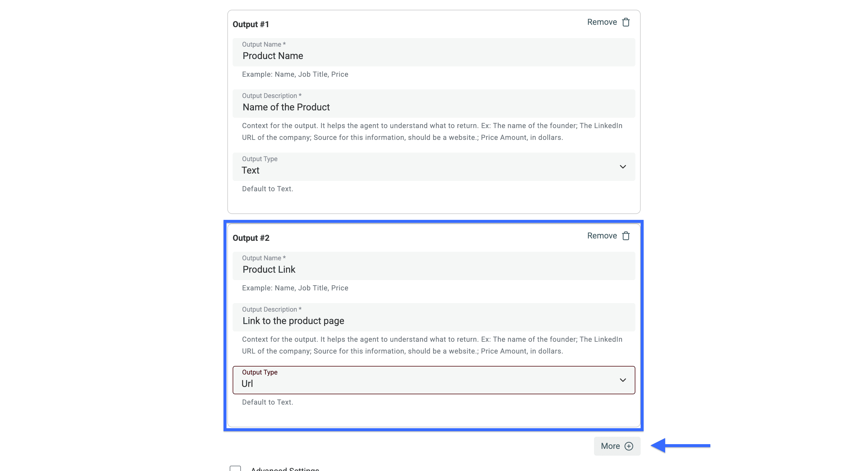Click the Remove label for Output #2
The height and width of the screenshot is (471, 868).
(602, 235)
